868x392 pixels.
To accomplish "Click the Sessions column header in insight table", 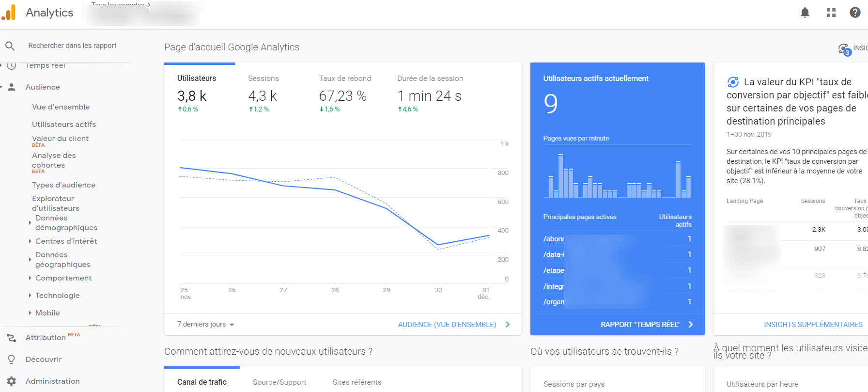I will pos(813,201).
